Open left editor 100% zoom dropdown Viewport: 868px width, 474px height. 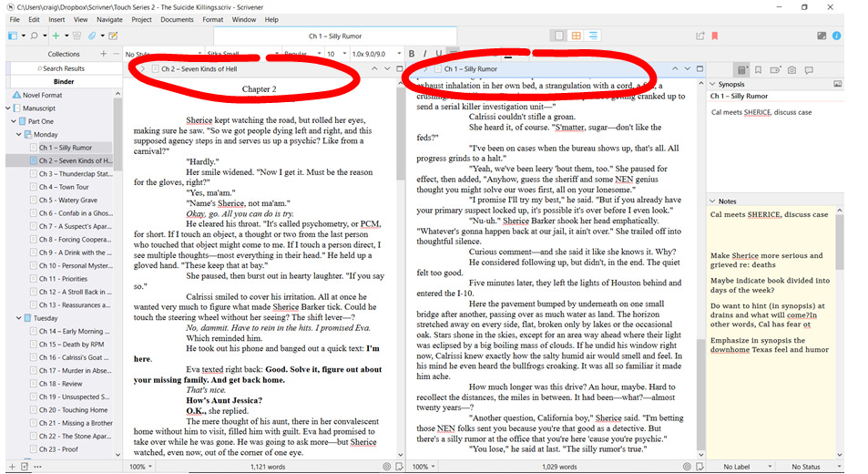140,467
